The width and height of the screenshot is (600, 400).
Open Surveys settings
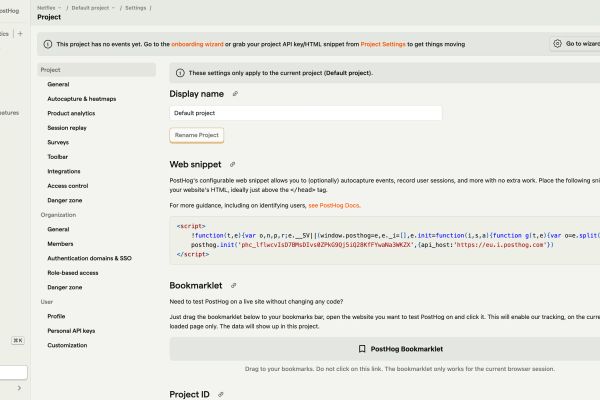[x=58, y=142]
